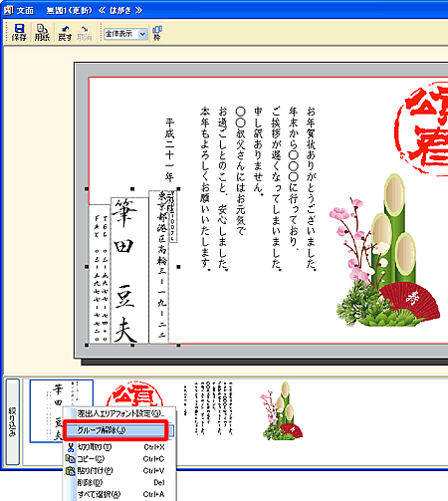Click the 枠 frame icon in toolbar

click(157, 33)
